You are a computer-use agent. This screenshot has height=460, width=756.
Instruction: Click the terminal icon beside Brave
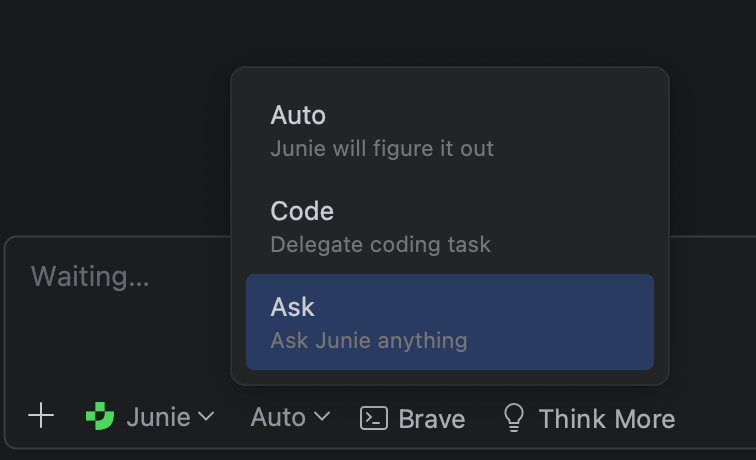tap(374, 418)
